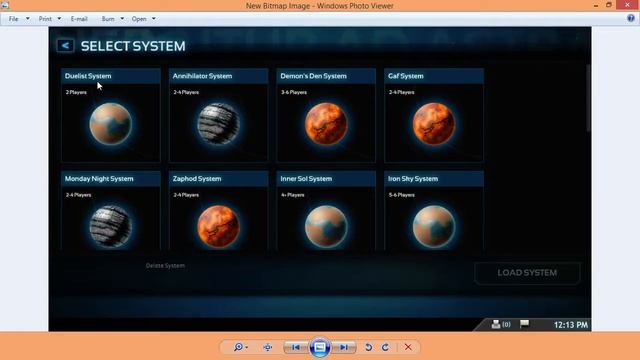Image resolution: width=640 pixels, height=360 pixels.
Task: Click the Iron Sky System title
Action: tap(413, 179)
